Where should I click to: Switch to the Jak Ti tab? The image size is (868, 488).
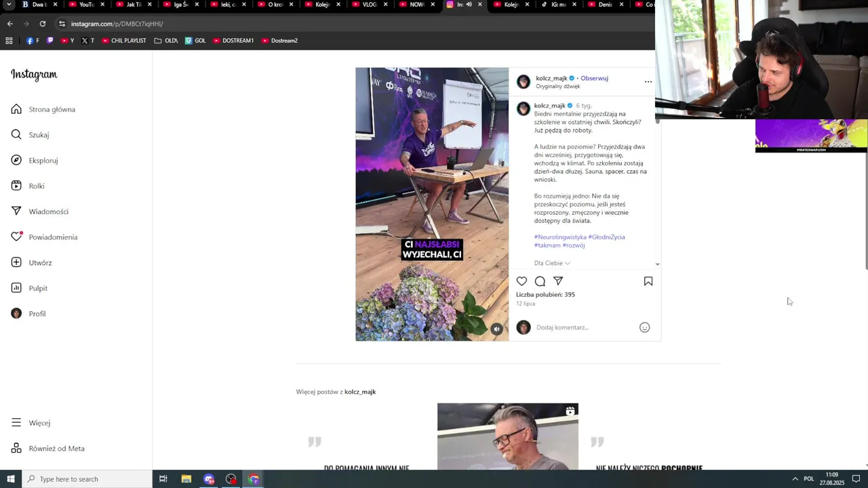pos(134,5)
